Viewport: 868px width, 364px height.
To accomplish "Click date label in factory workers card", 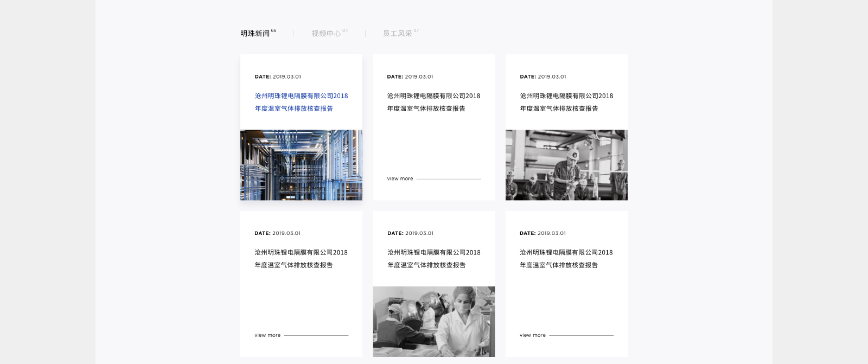I will tap(542, 76).
